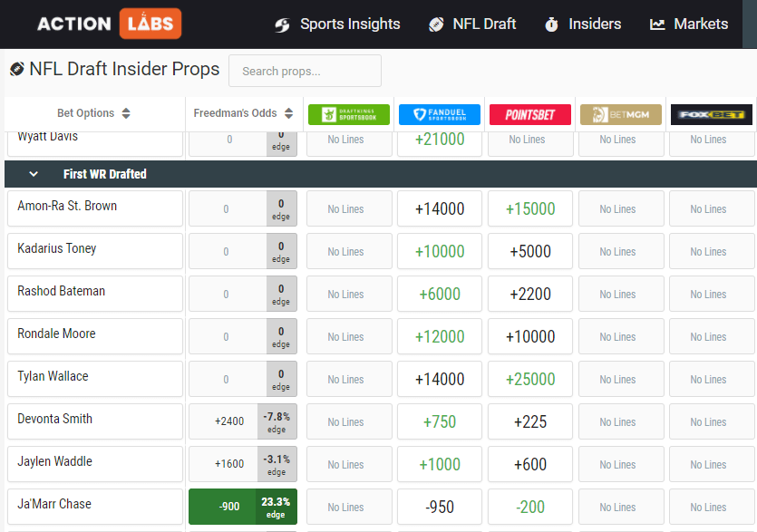Image resolution: width=757 pixels, height=532 pixels.
Task: Click Kadarius Toney PointsBet +5000 odds
Action: click(x=530, y=251)
